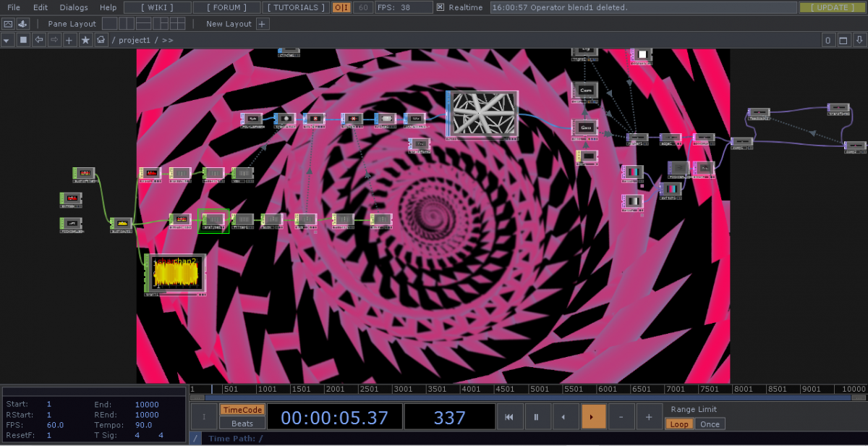Image resolution: width=868 pixels, height=446 pixels.
Task: Click the REnd value 10000
Action: [x=148, y=415]
